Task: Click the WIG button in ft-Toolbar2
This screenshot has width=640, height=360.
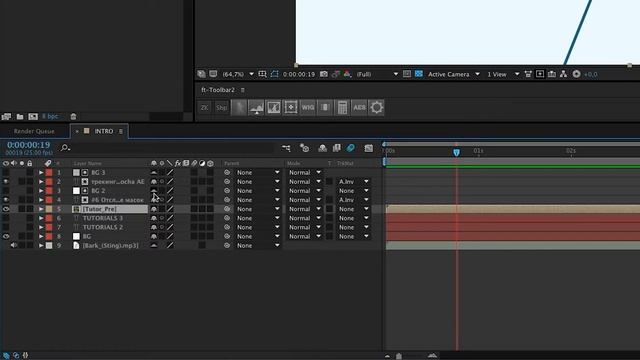Action: pyautogui.click(x=308, y=107)
